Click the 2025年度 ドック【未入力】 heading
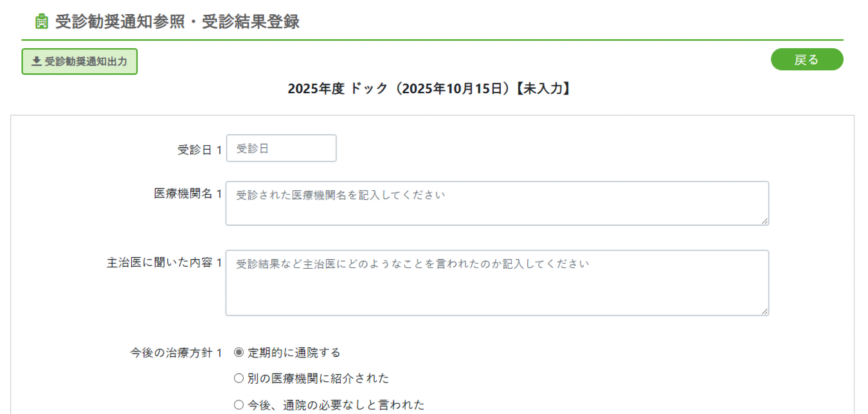This screenshot has height=414, width=868. (429, 89)
